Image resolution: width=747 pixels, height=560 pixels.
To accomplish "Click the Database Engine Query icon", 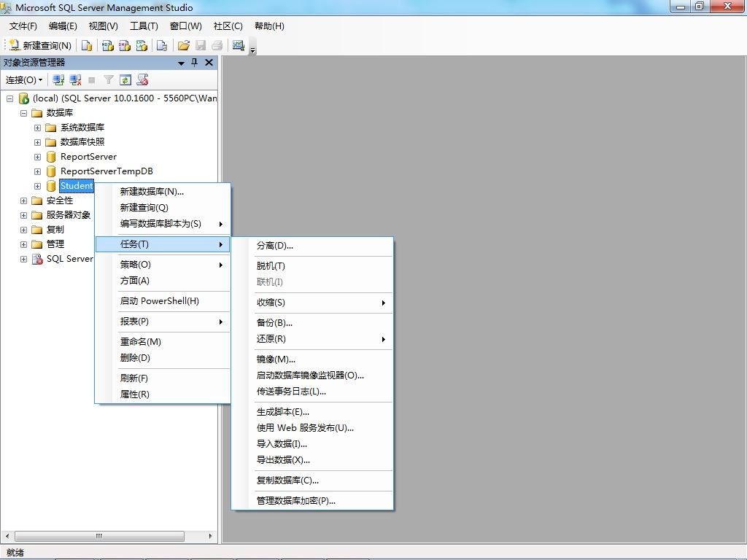I will pos(87,45).
